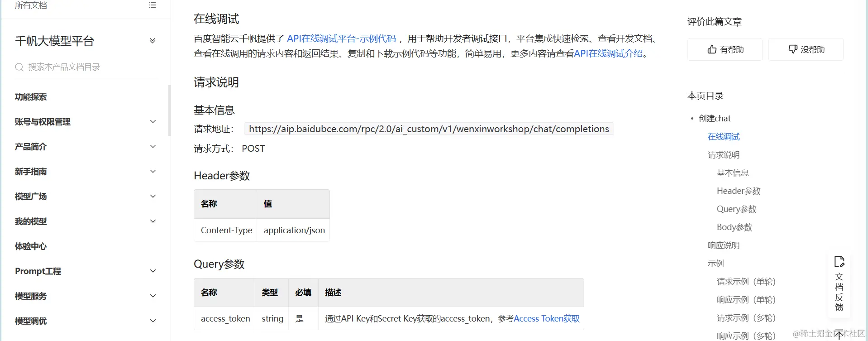The width and height of the screenshot is (868, 341).
Task: Click the Access Token获取 link
Action: click(547, 318)
